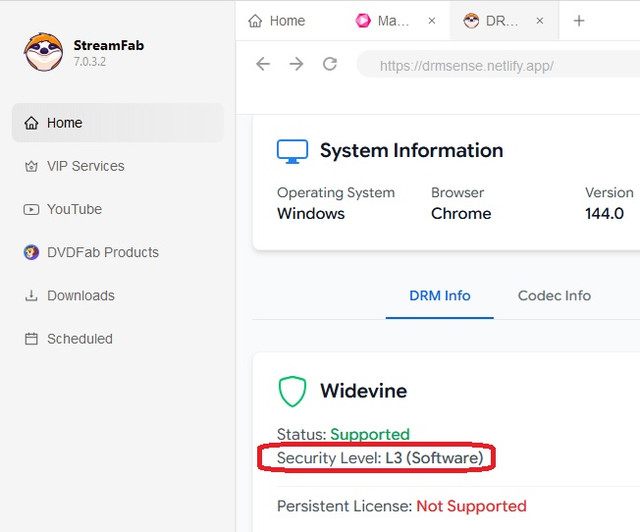Select the Codec Info tab
The image size is (640, 532).
[x=554, y=296]
